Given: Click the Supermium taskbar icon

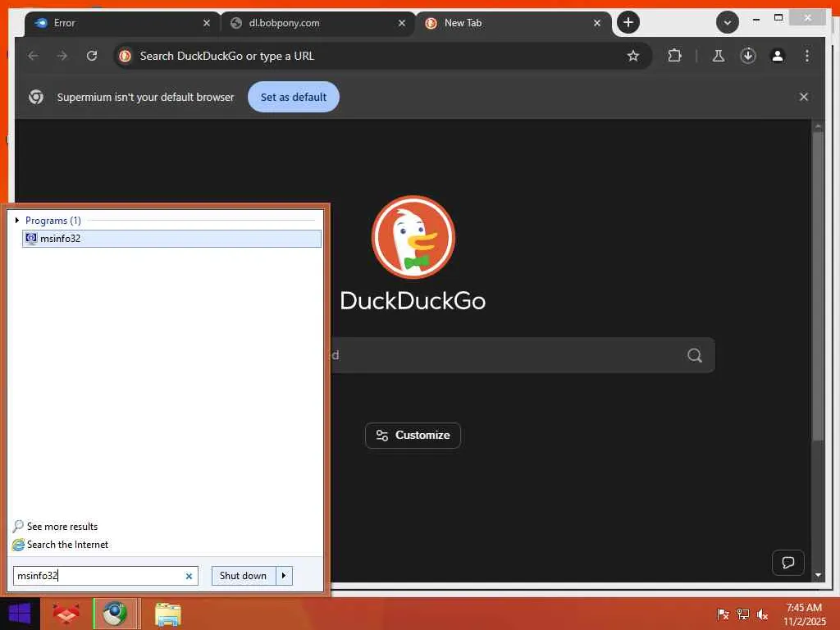Looking at the screenshot, I should (x=115, y=614).
